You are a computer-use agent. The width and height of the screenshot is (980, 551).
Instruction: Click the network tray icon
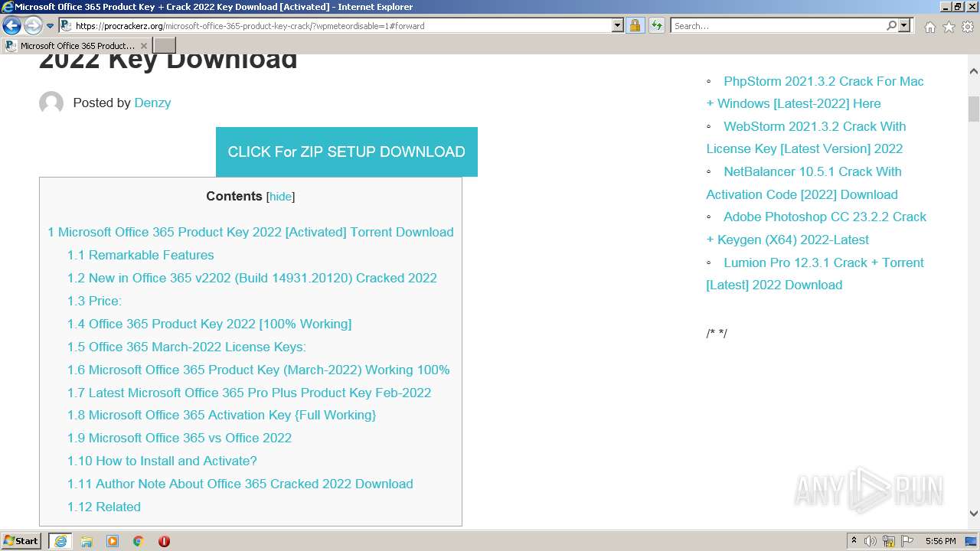(x=889, y=541)
